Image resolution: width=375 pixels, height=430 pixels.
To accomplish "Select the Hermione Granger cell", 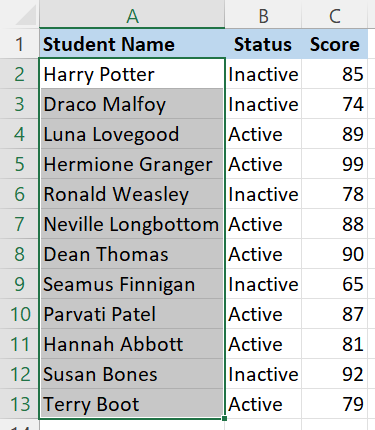I will 132,164.
